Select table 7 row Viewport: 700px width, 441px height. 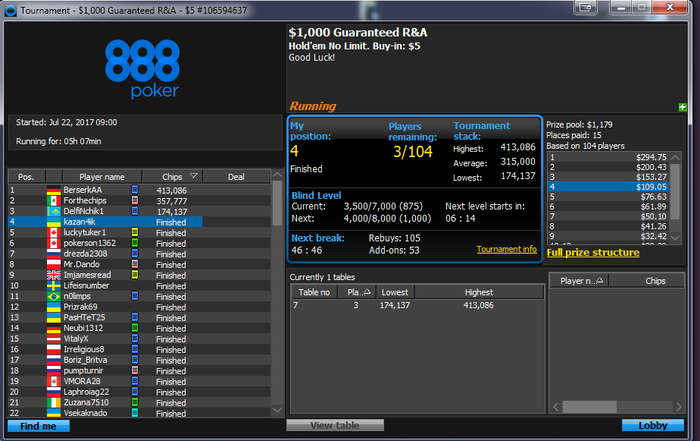click(417, 305)
